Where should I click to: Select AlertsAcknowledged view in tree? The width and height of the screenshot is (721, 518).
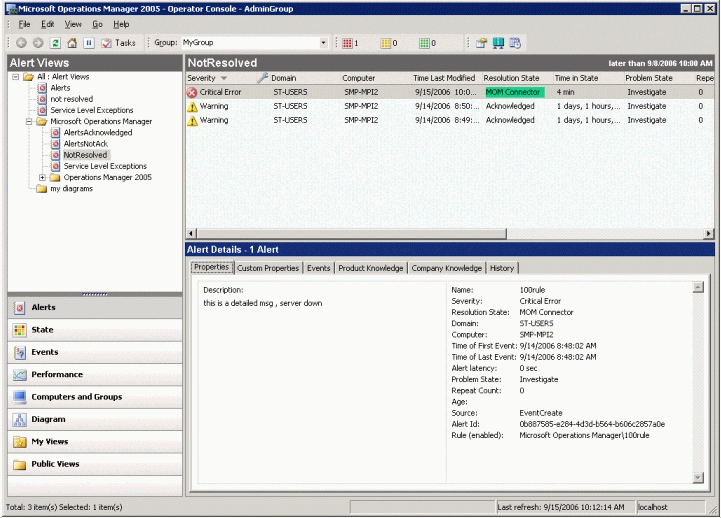[x=98, y=132]
